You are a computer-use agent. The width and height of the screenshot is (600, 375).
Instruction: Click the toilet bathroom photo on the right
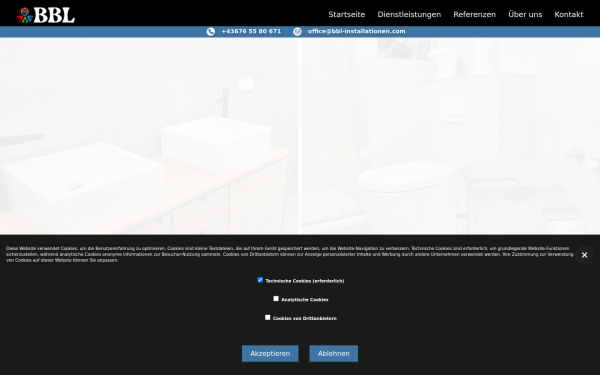click(x=450, y=136)
